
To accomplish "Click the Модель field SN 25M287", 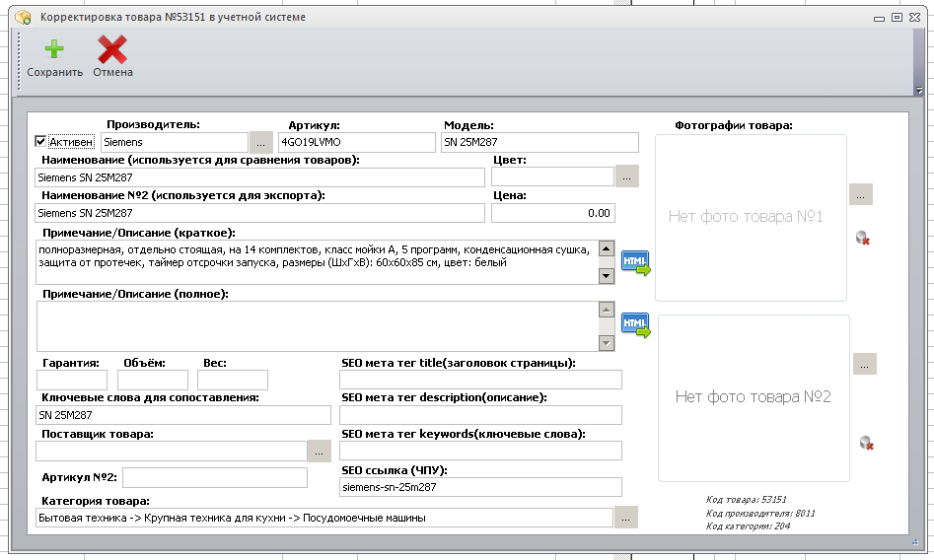I will [539, 142].
